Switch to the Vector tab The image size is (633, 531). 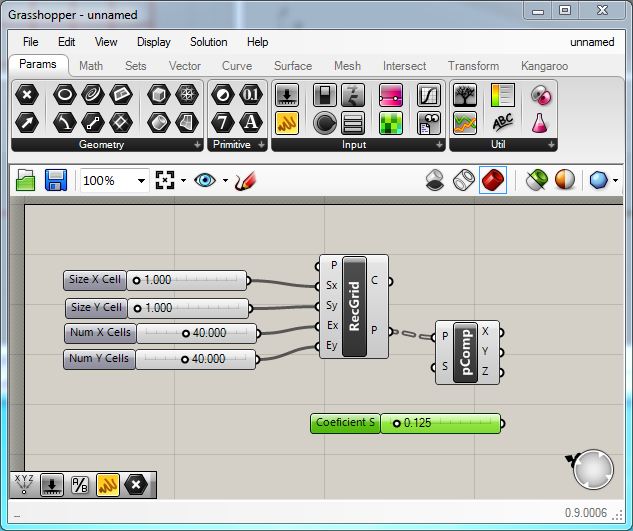185,66
